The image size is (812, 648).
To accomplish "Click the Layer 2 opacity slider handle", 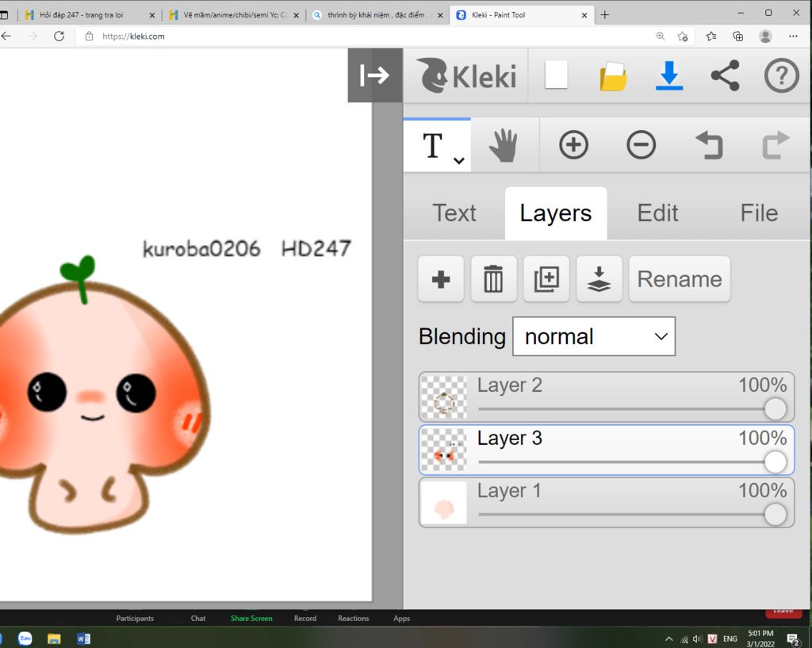I will [776, 409].
